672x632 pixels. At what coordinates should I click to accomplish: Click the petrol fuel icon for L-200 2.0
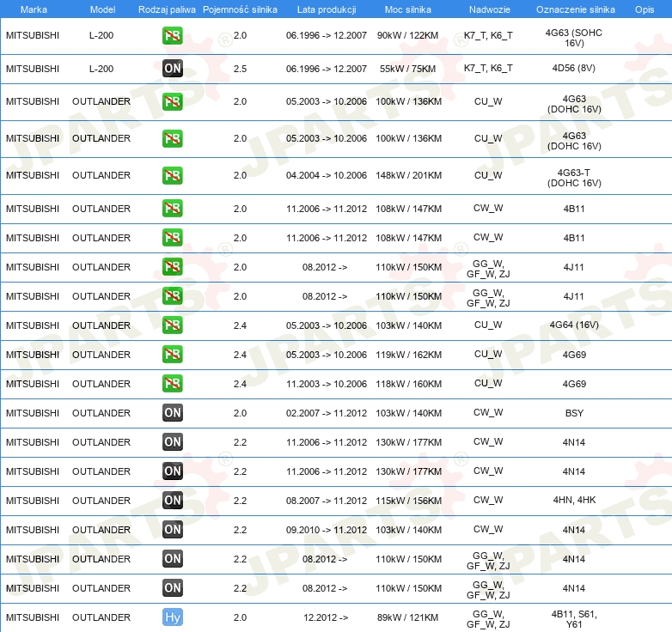(173, 36)
